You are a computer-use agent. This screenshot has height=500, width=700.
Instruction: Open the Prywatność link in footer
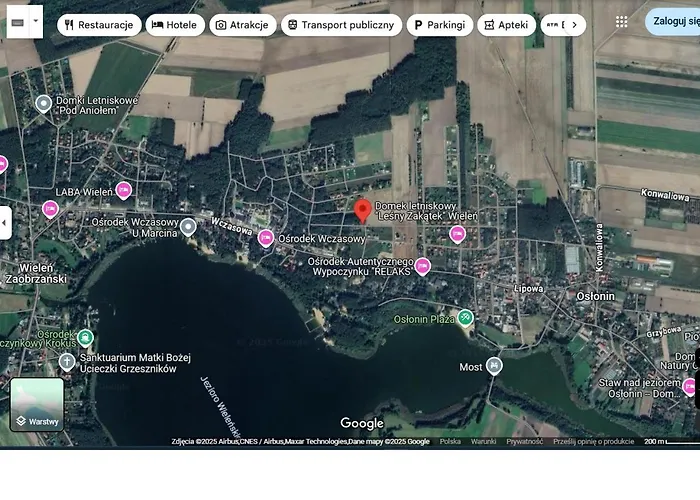coord(524,441)
